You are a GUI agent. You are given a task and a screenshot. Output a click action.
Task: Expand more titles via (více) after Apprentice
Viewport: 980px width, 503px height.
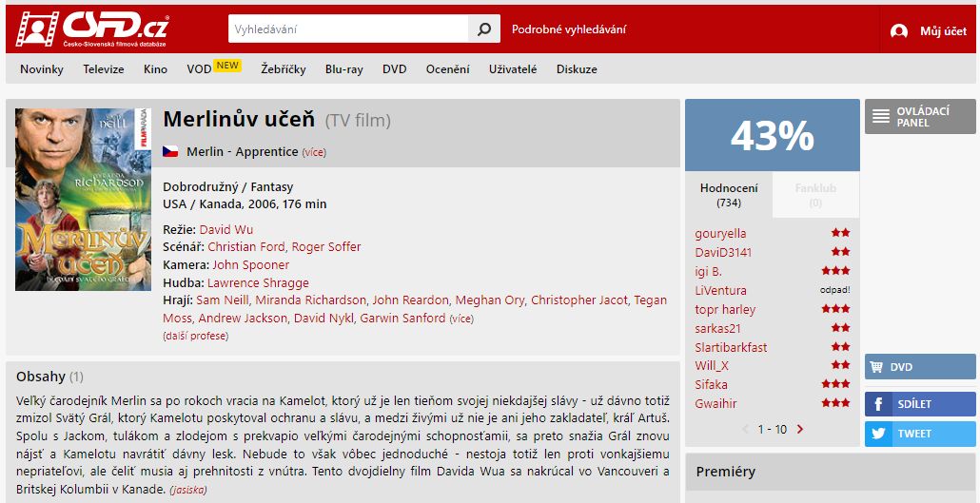(x=314, y=152)
